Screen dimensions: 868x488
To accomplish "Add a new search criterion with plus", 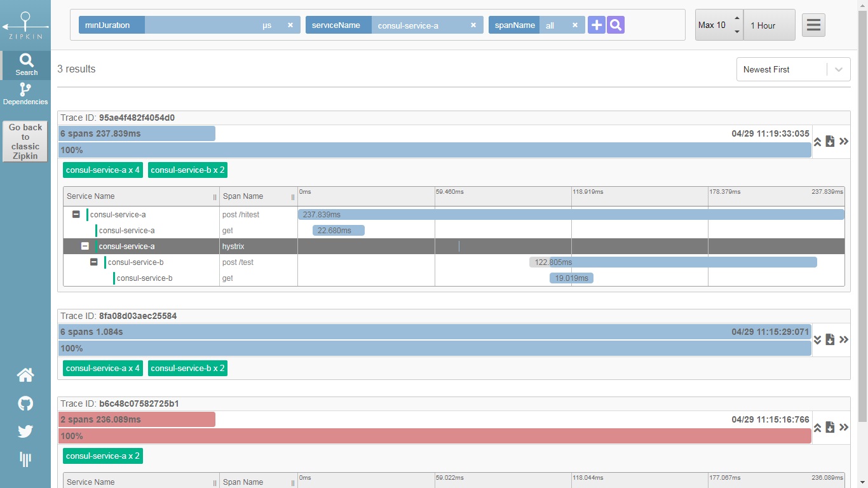I will [x=597, y=25].
